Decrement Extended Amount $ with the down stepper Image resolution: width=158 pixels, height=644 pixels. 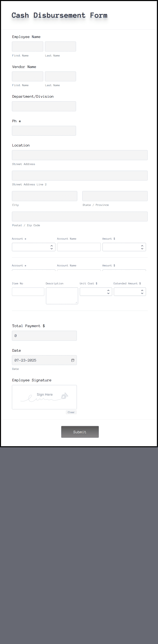tap(142, 293)
